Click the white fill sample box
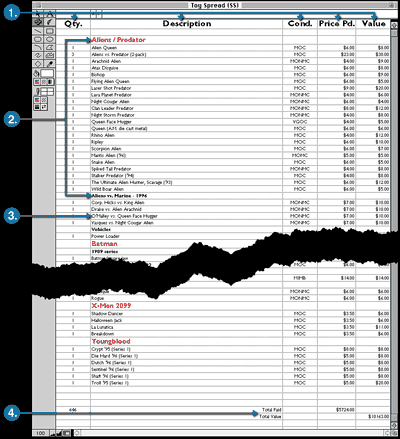Image resolution: width=400 pixels, height=439 pixels. coord(47,73)
